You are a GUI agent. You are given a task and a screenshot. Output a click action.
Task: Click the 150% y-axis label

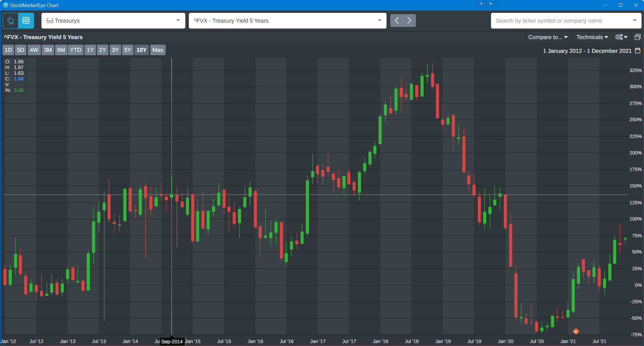click(x=636, y=186)
